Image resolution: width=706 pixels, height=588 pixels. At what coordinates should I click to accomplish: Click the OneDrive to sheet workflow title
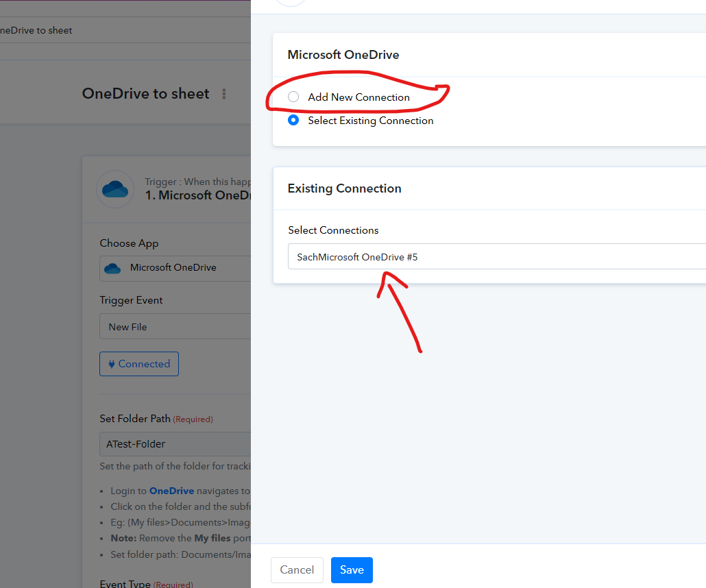pos(145,94)
